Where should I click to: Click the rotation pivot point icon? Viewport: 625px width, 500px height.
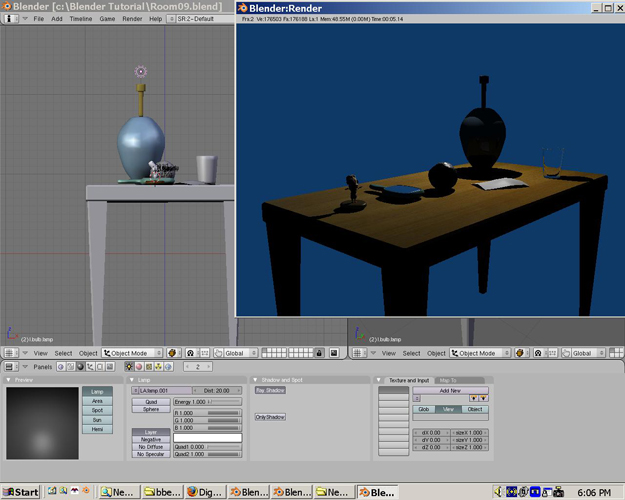coord(188,353)
